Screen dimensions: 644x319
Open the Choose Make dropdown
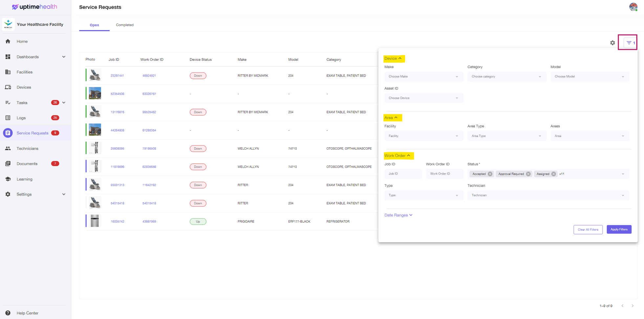[423, 76]
